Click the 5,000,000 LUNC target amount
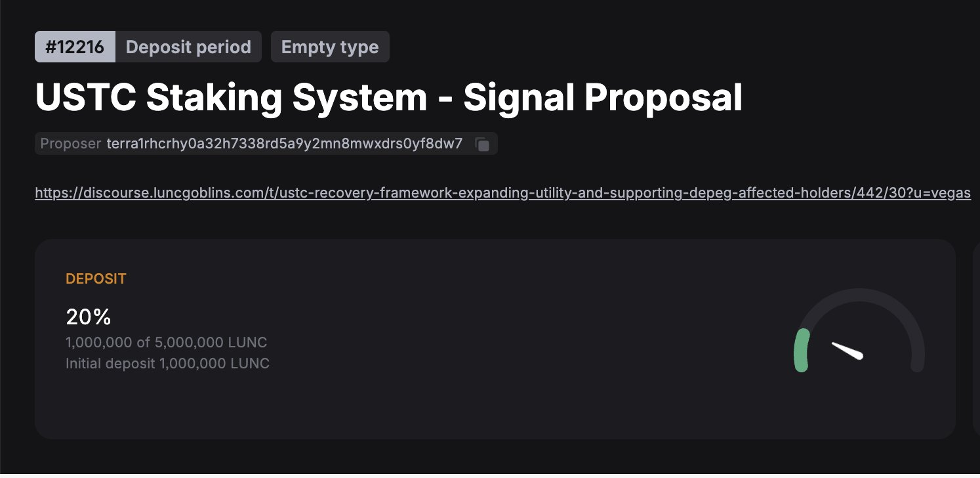The height and width of the screenshot is (478, 980). 210,343
